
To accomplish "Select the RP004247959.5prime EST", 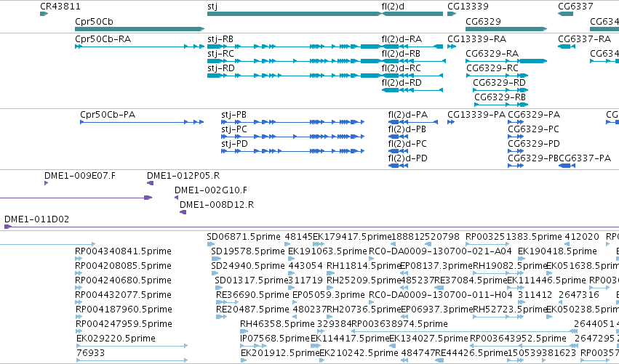I will [x=78, y=331].
